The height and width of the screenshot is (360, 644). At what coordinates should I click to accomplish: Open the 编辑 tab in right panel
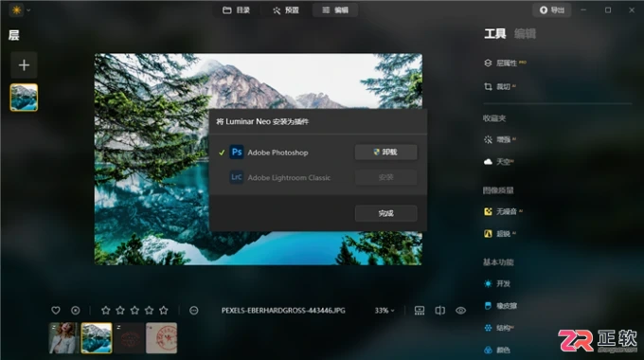click(x=525, y=34)
